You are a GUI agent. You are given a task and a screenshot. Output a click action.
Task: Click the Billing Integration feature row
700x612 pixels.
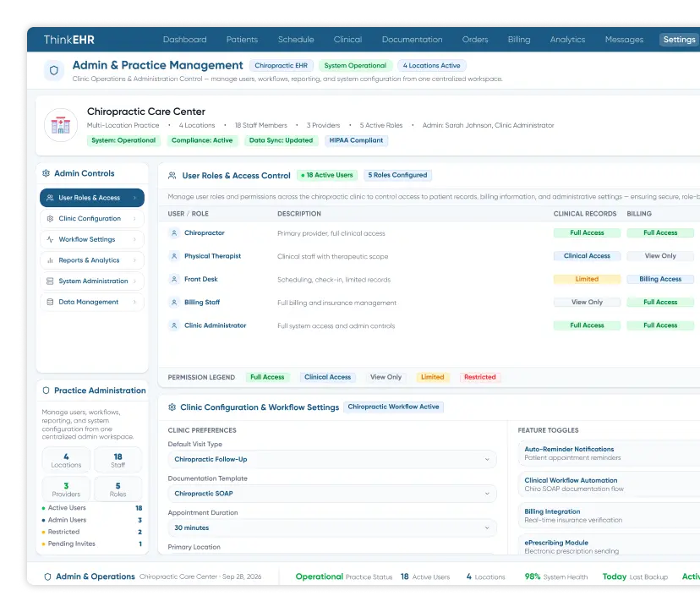[609, 516]
